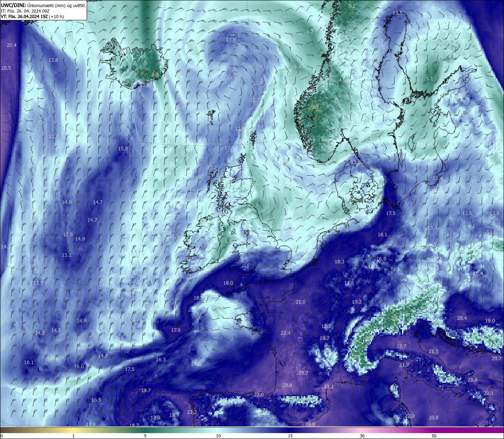This screenshot has width=504, height=439.
Task: Click the legend tick label "0"
Action: tap(1, 436)
